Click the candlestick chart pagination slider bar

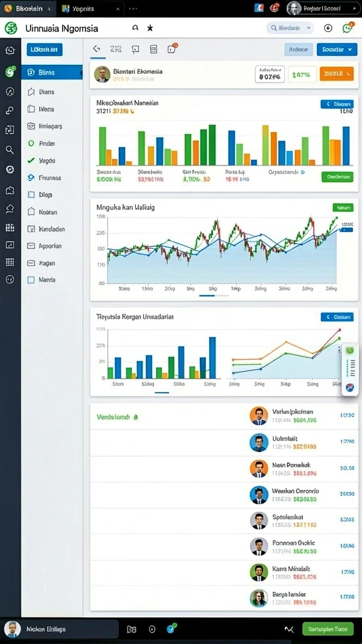[x=214, y=296]
